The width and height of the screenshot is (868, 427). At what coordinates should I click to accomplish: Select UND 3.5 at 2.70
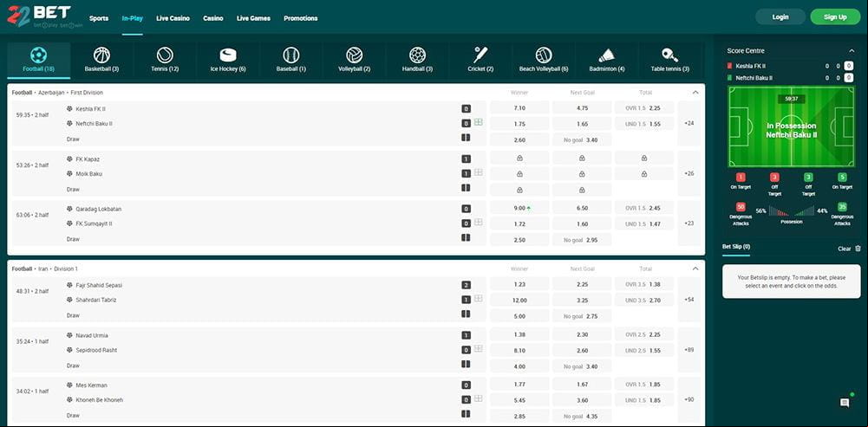pos(644,301)
